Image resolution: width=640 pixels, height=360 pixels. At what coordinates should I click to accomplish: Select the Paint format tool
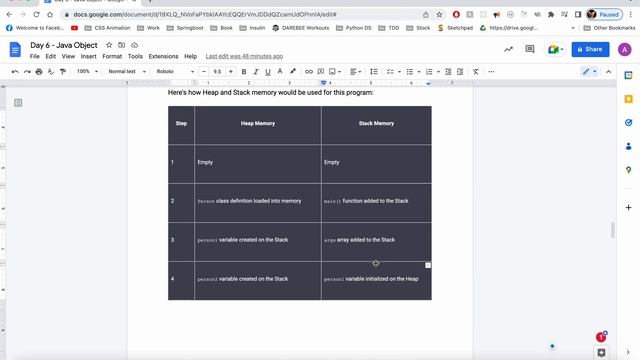[62, 71]
